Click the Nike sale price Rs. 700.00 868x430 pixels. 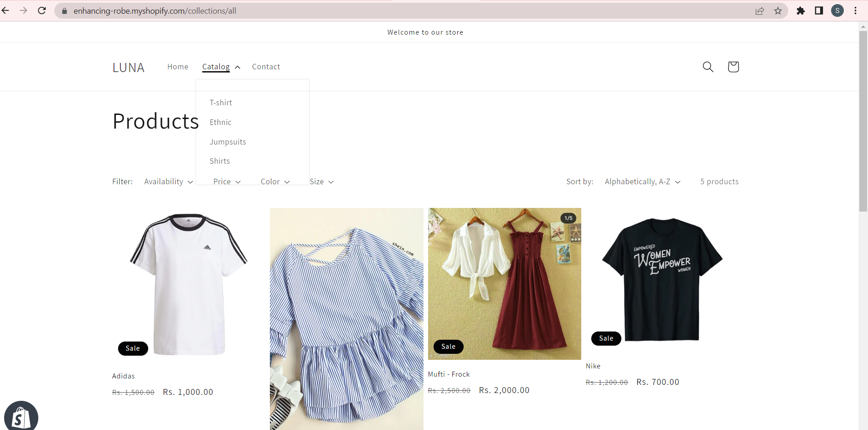(658, 382)
